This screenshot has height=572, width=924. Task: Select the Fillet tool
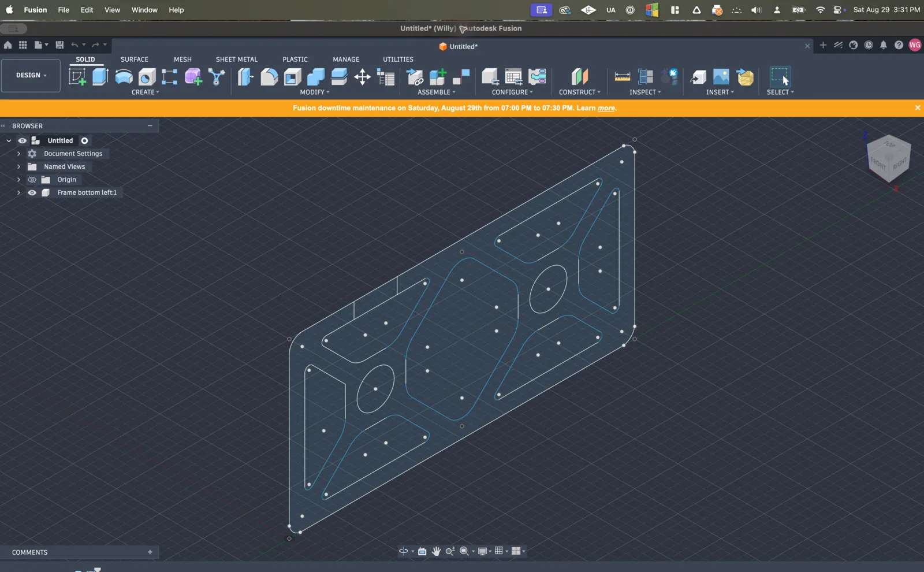pyautogui.click(x=269, y=76)
